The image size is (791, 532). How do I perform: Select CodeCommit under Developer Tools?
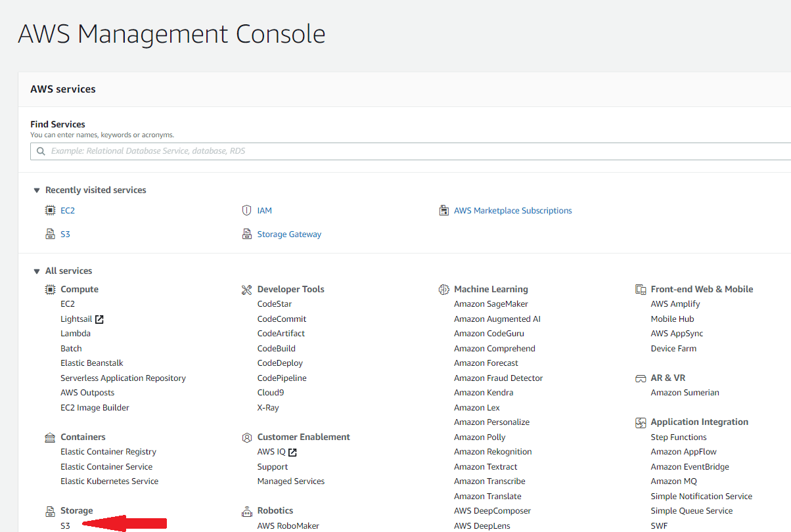point(282,319)
